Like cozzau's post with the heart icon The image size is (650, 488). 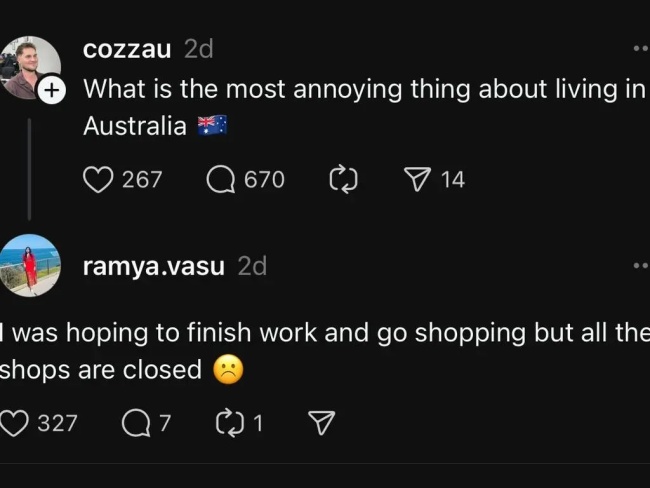pos(98,179)
